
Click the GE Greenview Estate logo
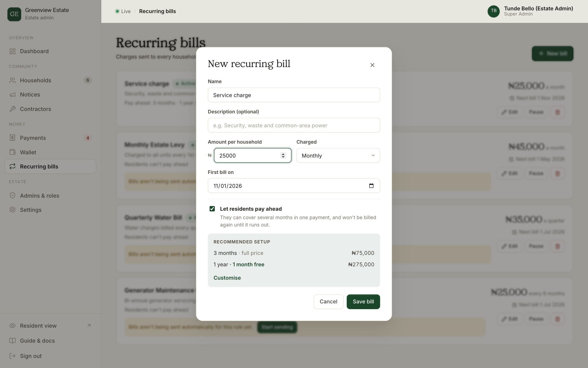(14, 14)
